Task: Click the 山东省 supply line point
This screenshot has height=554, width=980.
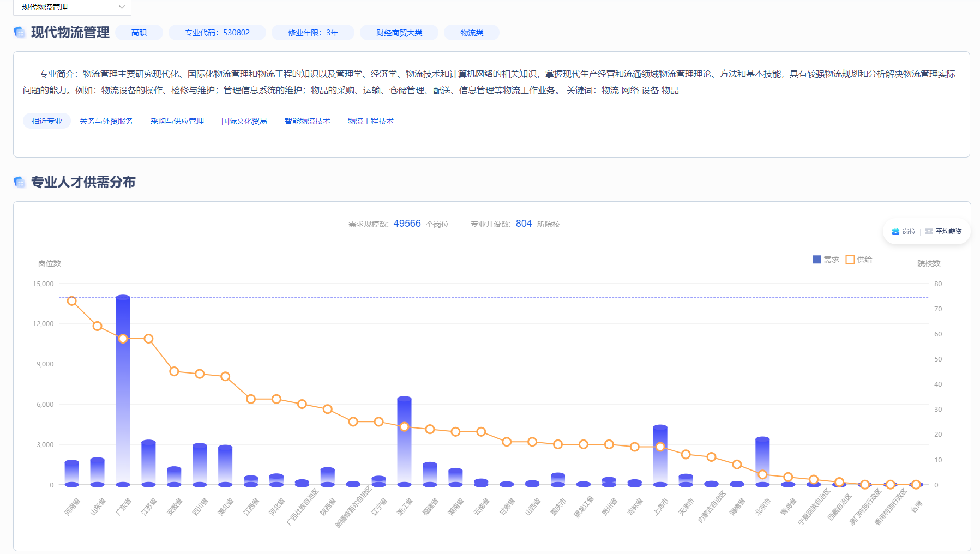Action: pos(97,326)
